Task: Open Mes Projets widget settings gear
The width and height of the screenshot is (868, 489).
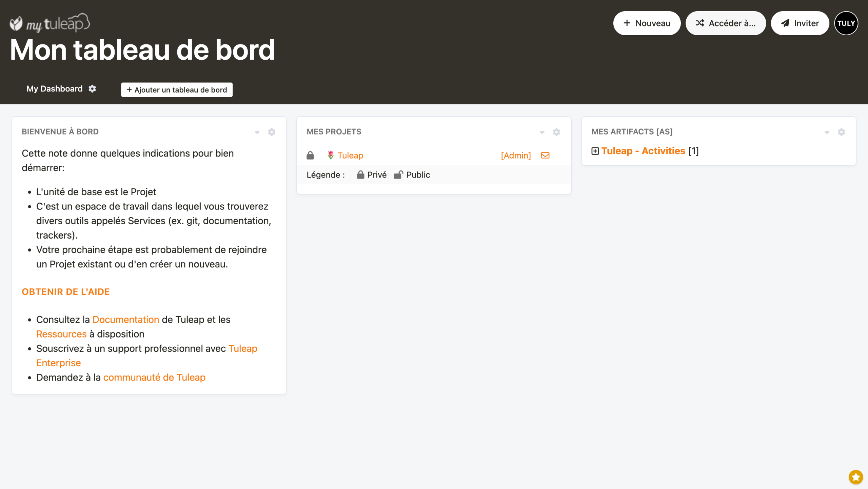Action: tap(556, 132)
